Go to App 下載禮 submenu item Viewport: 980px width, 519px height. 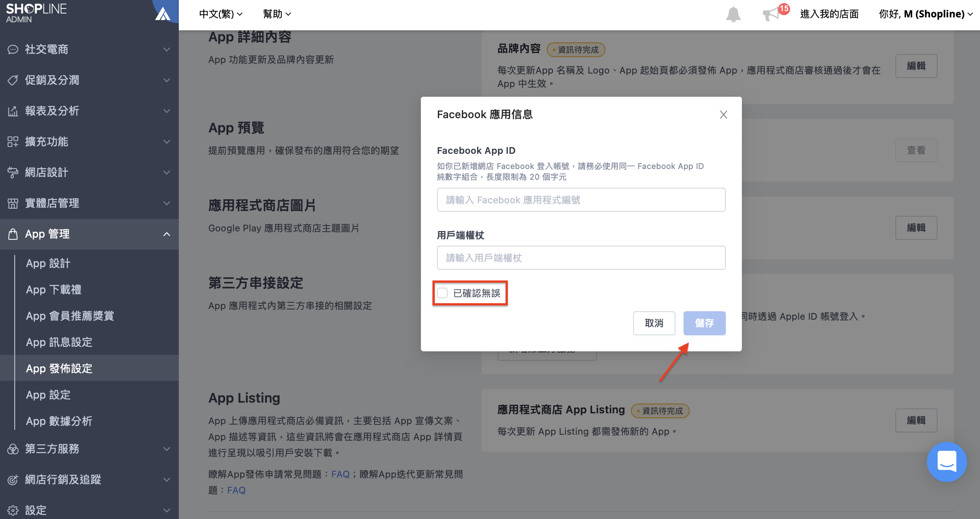(54, 290)
